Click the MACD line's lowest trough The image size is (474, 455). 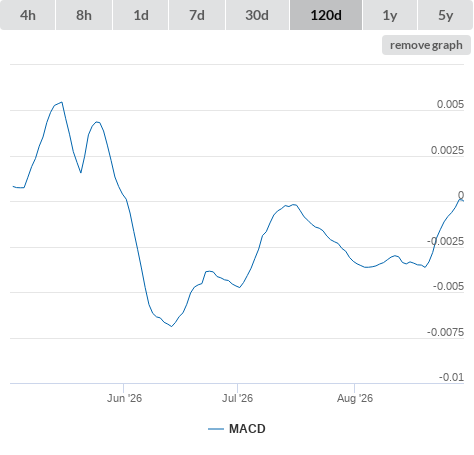click(171, 326)
